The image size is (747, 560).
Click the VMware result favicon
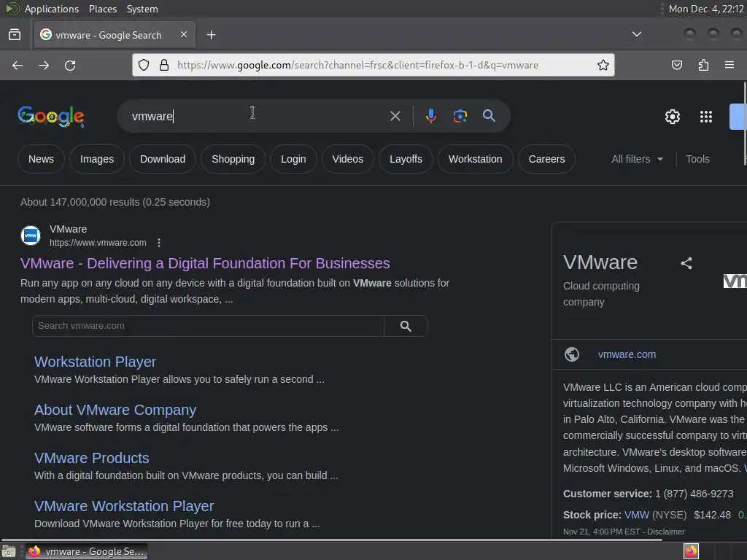pos(31,236)
